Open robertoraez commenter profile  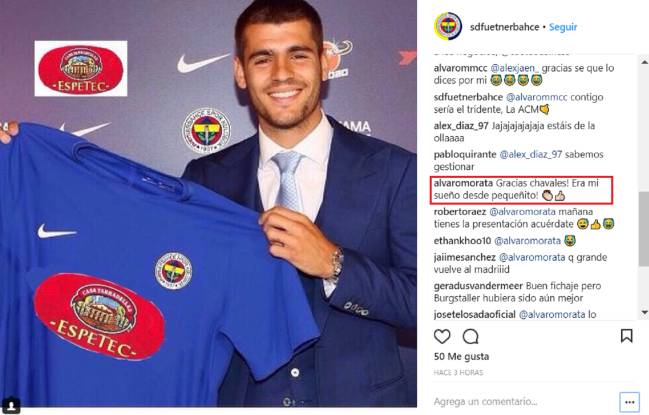460,211
